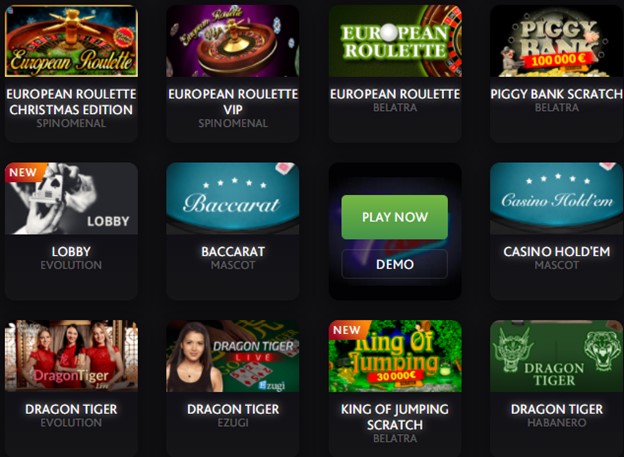Click the green Play Now button
Viewport: 624px width, 457px height.
(394, 217)
